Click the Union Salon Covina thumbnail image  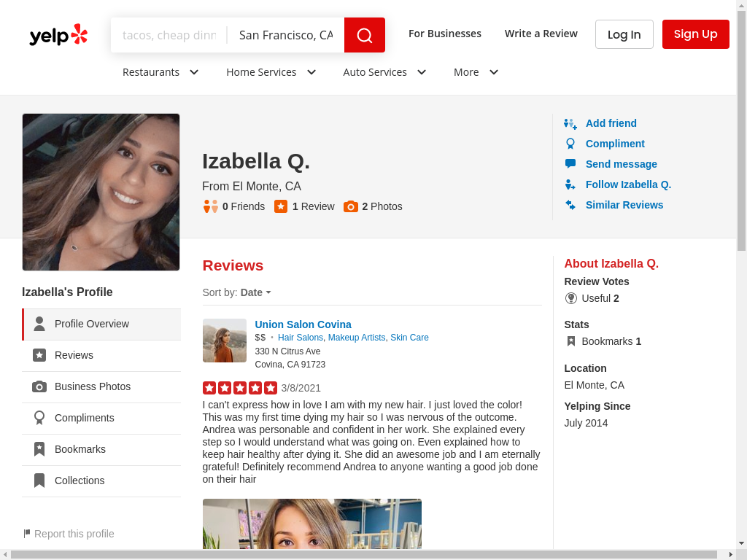pos(225,341)
